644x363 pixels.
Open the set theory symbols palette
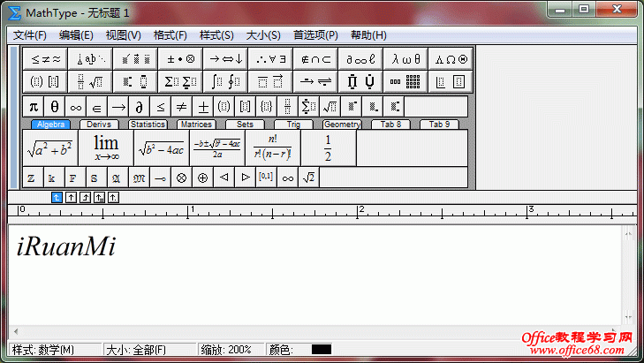pyautogui.click(x=316, y=59)
